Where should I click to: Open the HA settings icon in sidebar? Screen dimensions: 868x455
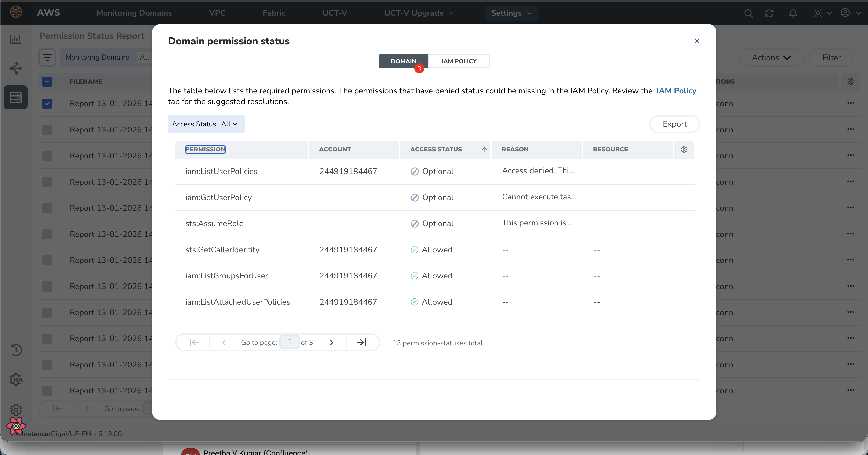(16, 380)
